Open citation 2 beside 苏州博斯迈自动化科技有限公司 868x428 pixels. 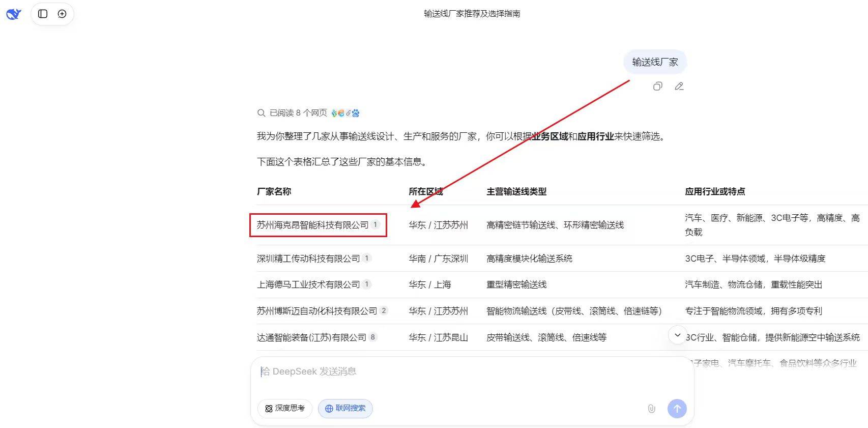point(384,310)
